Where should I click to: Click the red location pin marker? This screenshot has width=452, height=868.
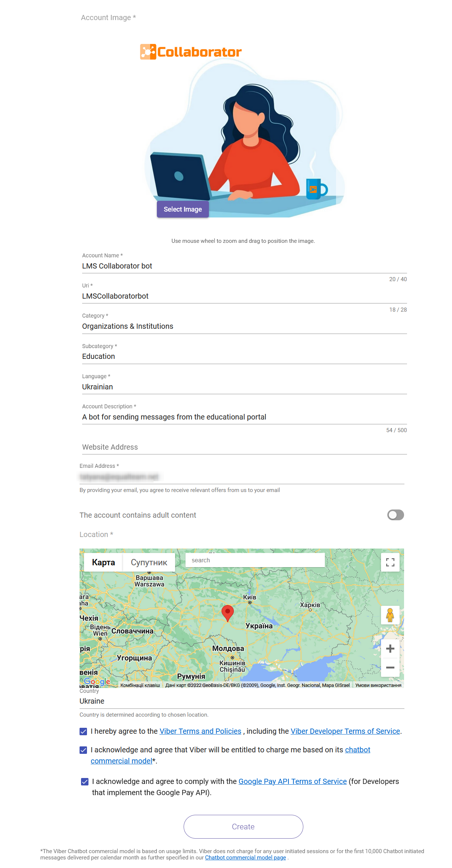pos(227,613)
